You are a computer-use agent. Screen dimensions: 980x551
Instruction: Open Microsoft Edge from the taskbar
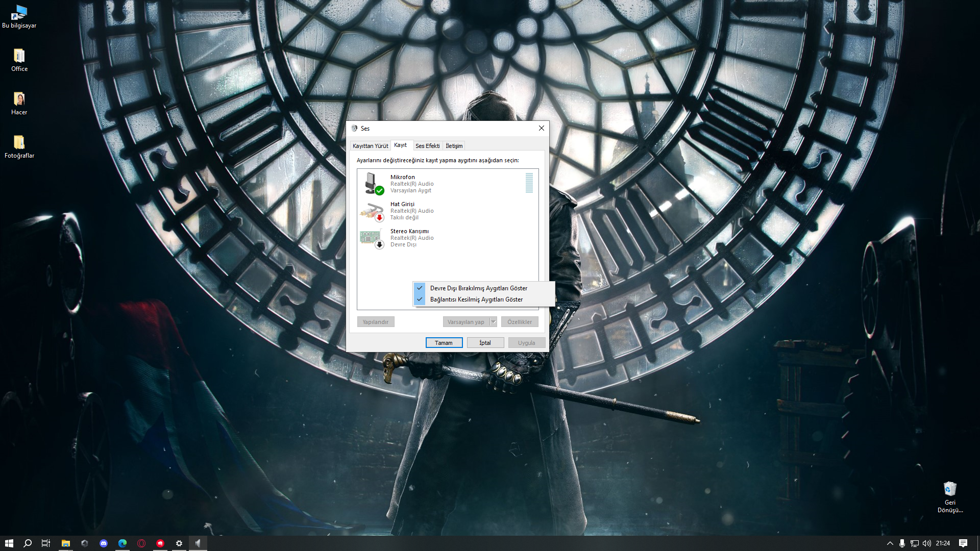pyautogui.click(x=122, y=543)
